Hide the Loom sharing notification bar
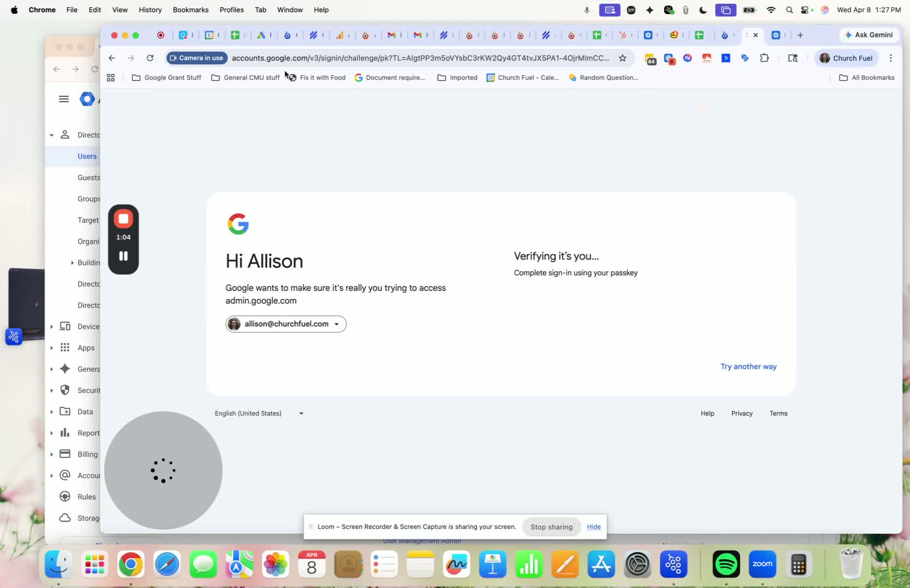The image size is (910, 588). click(594, 527)
